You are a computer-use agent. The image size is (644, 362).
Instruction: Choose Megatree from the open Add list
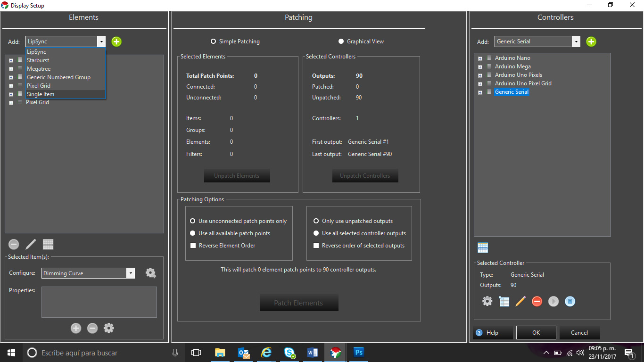pyautogui.click(x=66, y=69)
